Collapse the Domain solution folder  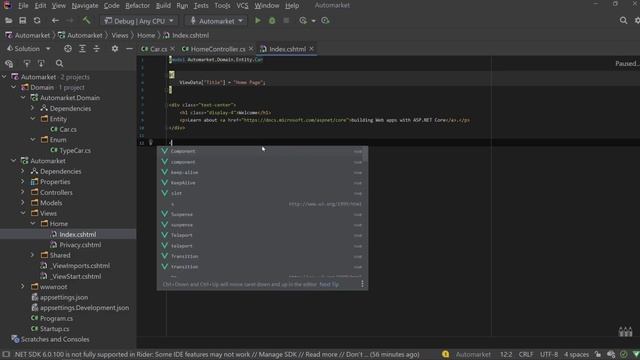pyautogui.click(x=13, y=87)
